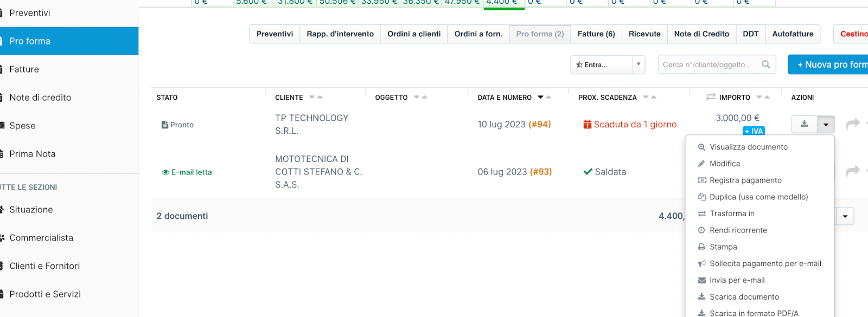
Task: Open the dropdown caret in the totals row
Action: tap(845, 216)
